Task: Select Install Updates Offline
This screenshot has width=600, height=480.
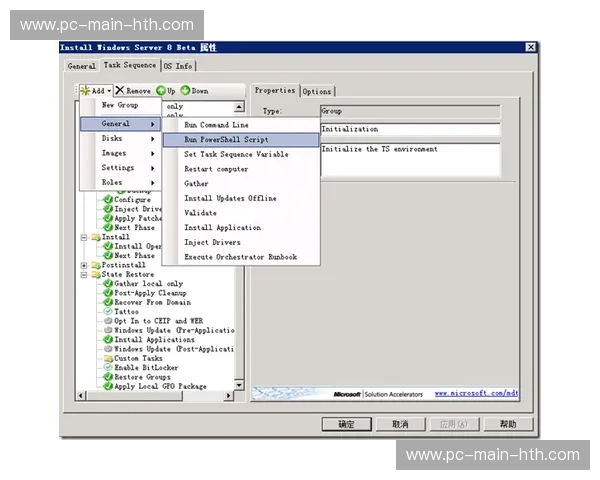Action: click(x=241, y=198)
